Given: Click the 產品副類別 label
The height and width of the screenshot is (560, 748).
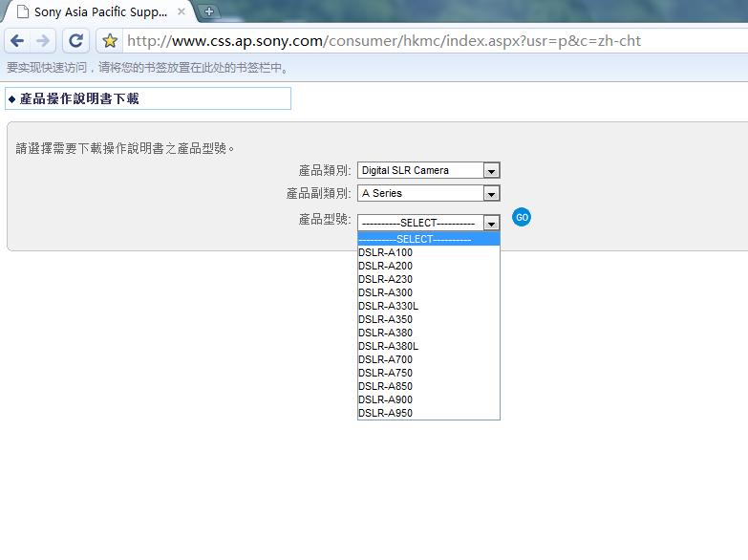Looking at the screenshot, I should (318, 193).
